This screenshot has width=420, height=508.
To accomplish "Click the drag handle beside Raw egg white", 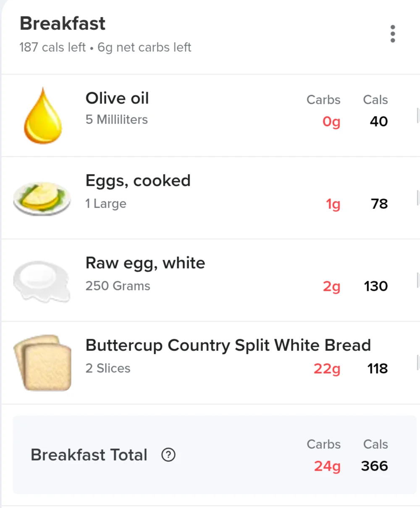I will 418,280.
